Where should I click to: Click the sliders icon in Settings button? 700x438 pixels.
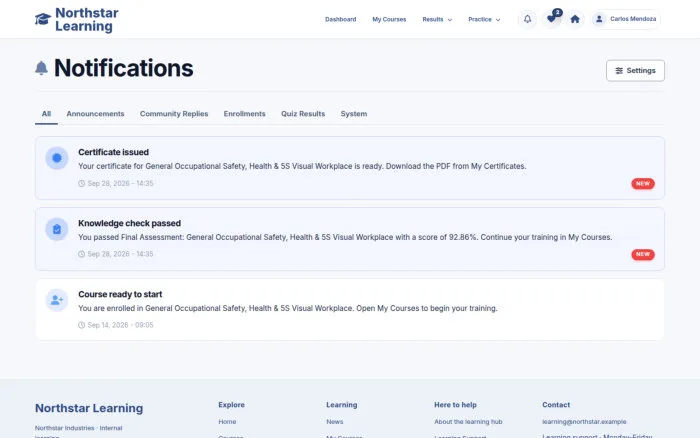pos(619,71)
